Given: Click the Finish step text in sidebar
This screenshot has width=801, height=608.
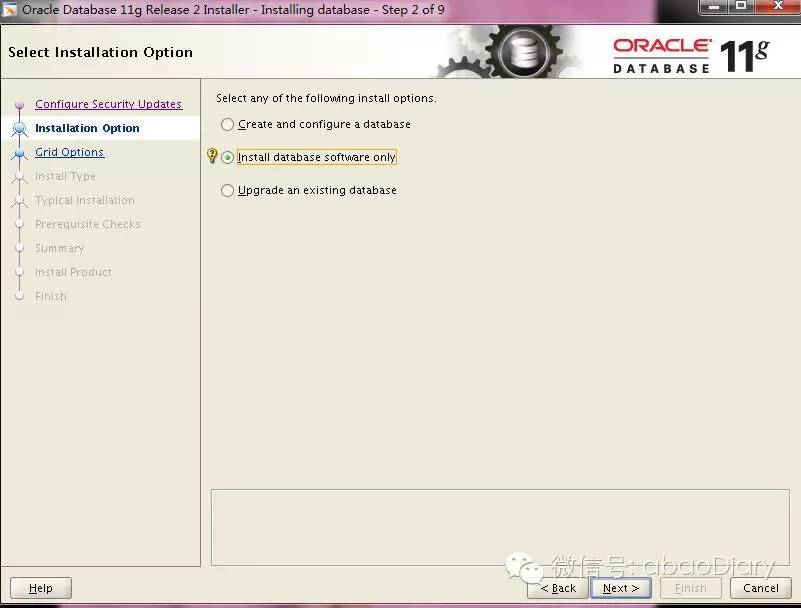Looking at the screenshot, I should (51, 296).
